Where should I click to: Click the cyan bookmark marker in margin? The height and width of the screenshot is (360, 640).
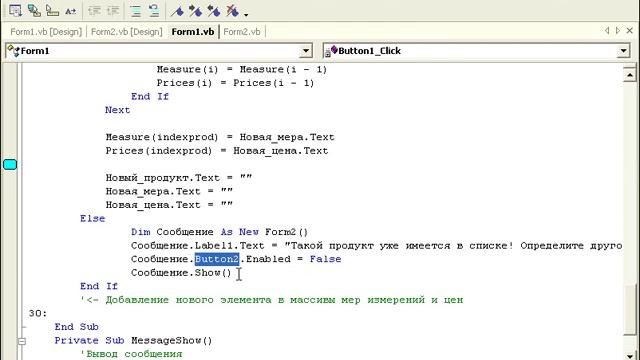coord(10,164)
